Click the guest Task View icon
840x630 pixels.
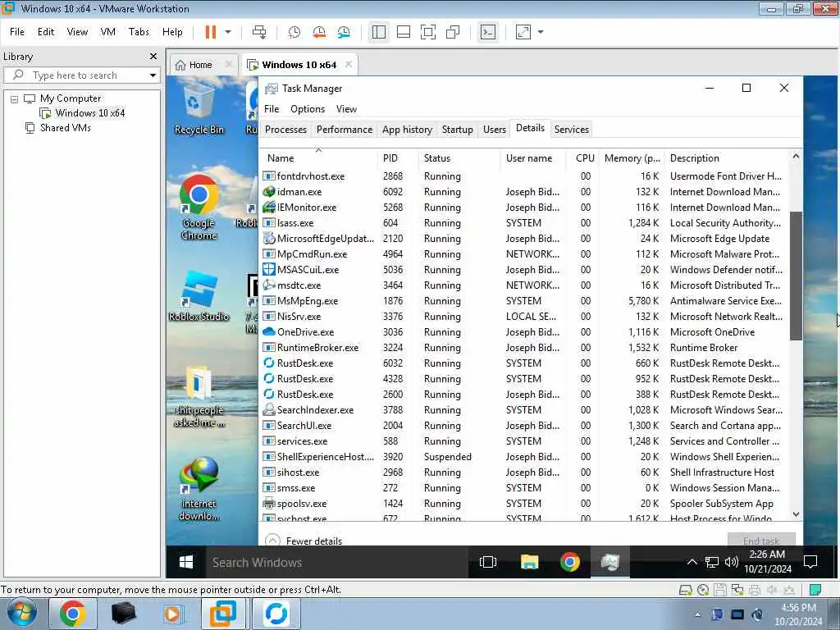pos(488,563)
